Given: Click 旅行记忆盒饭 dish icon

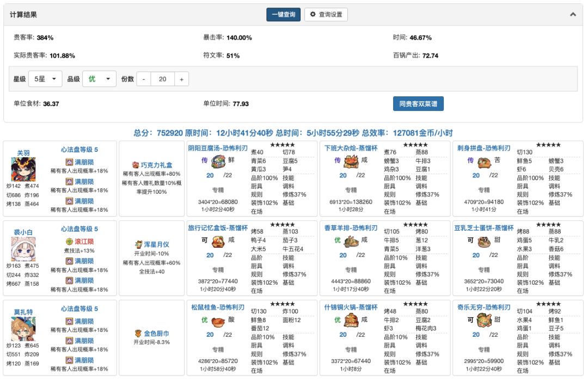Looking at the screenshot, I should (218, 242).
